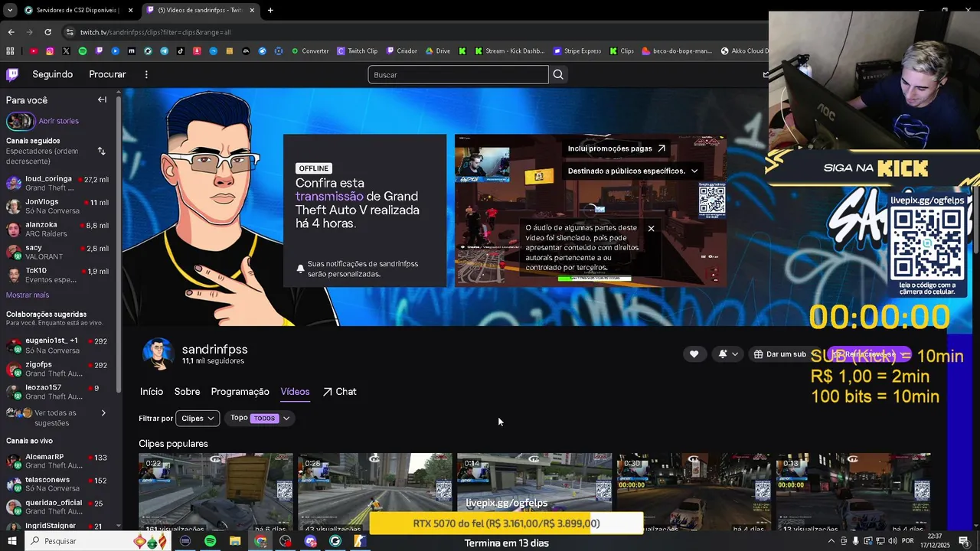Open the Spotify bookmark icon
This screenshot has height=551, width=980.
coord(83,51)
